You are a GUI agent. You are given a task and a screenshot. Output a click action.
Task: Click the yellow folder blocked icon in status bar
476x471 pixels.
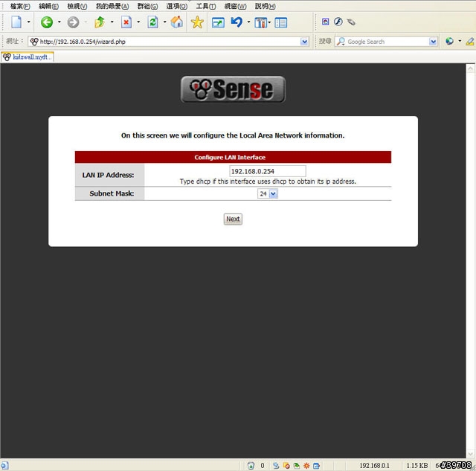[286, 466]
